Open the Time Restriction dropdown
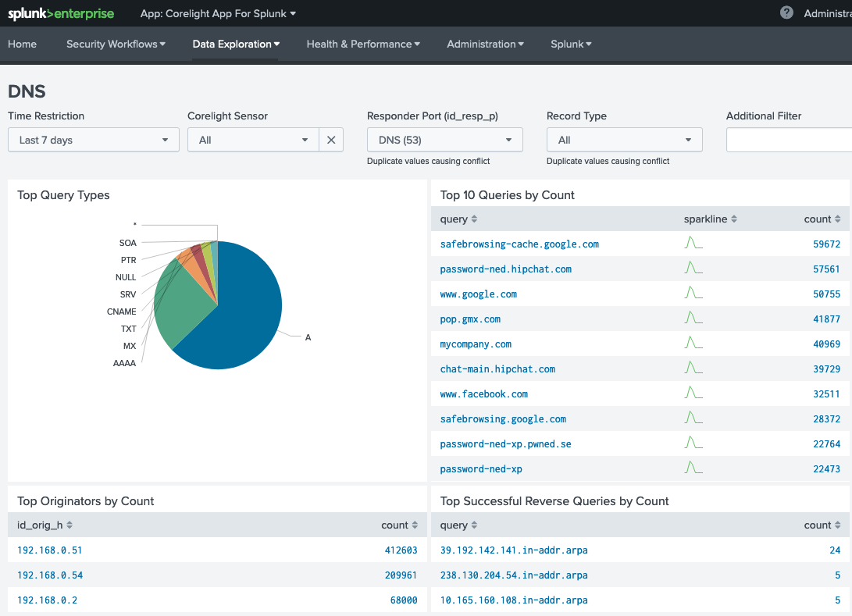This screenshot has width=852, height=616. click(x=92, y=139)
